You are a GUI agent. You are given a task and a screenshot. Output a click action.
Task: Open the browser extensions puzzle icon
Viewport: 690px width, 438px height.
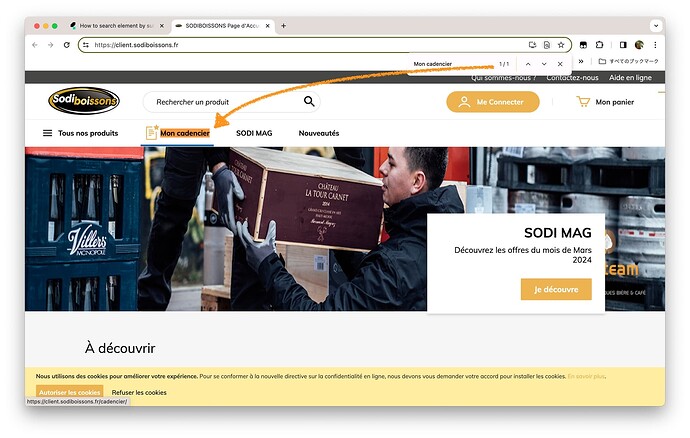point(599,45)
